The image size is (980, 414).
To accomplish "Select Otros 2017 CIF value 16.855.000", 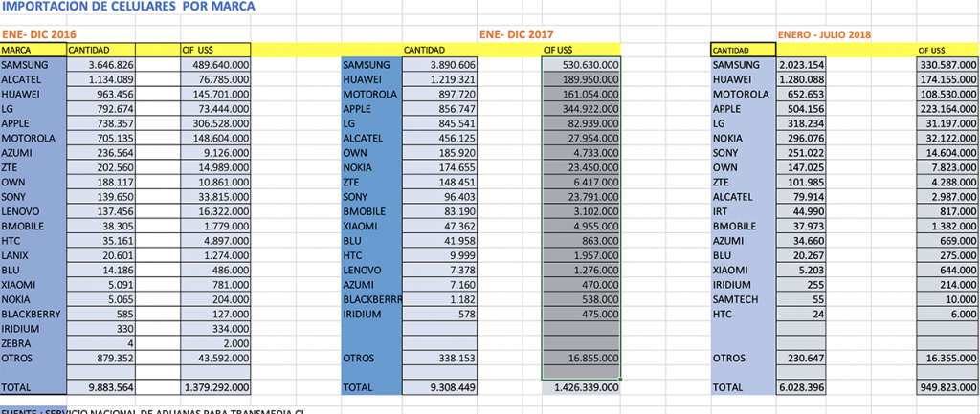I will [581, 359].
